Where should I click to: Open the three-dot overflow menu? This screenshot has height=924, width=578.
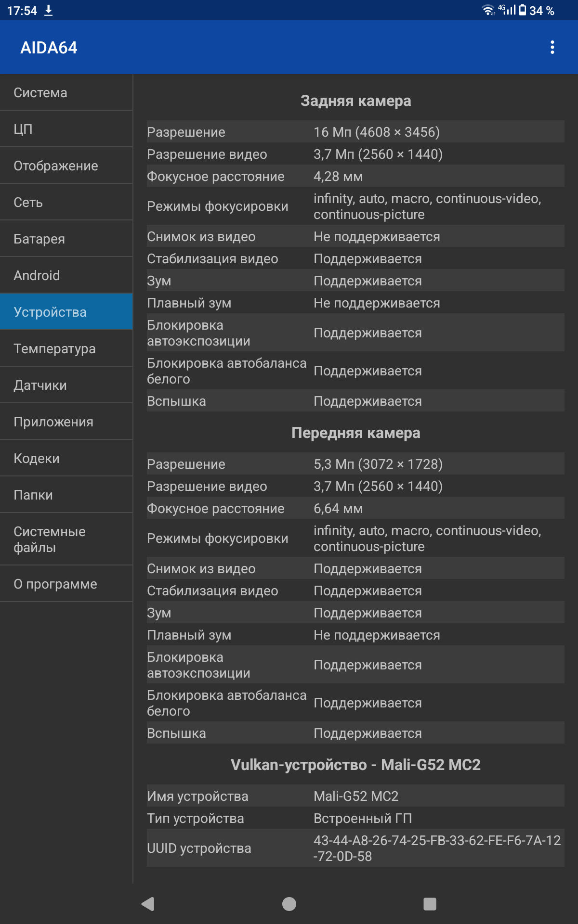552,47
